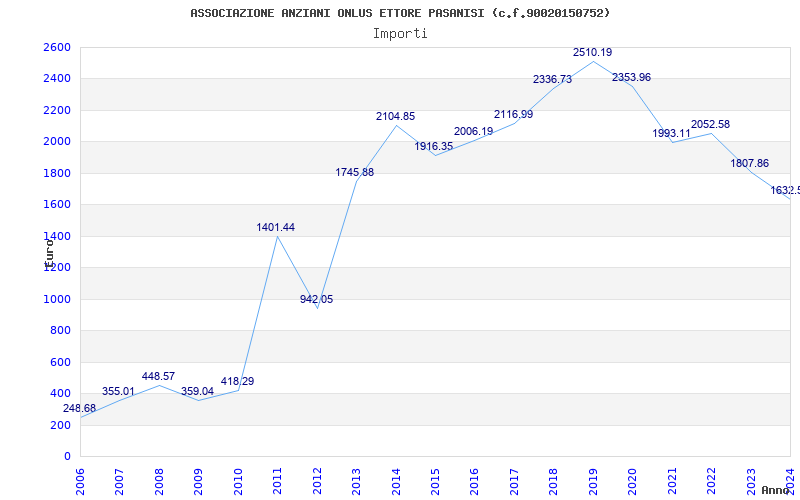The width and height of the screenshot is (800, 500).
Task: Click x-axis year label 2007
Action: coord(119,481)
